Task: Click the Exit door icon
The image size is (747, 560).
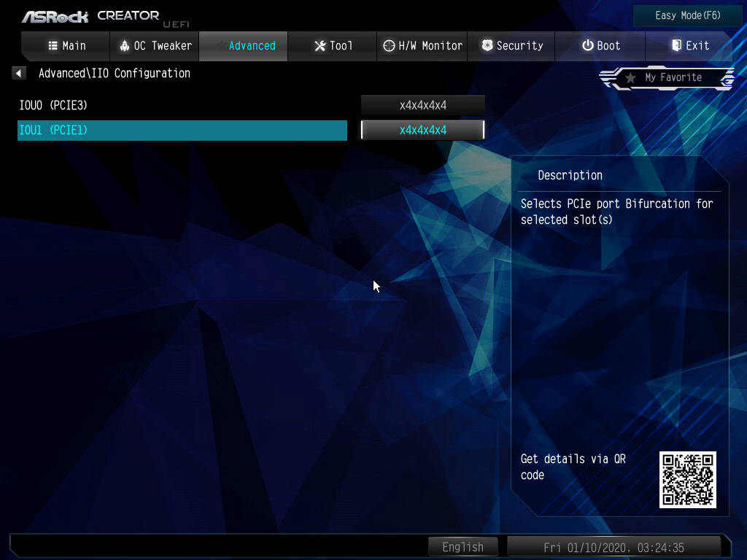Action: point(676,45)
